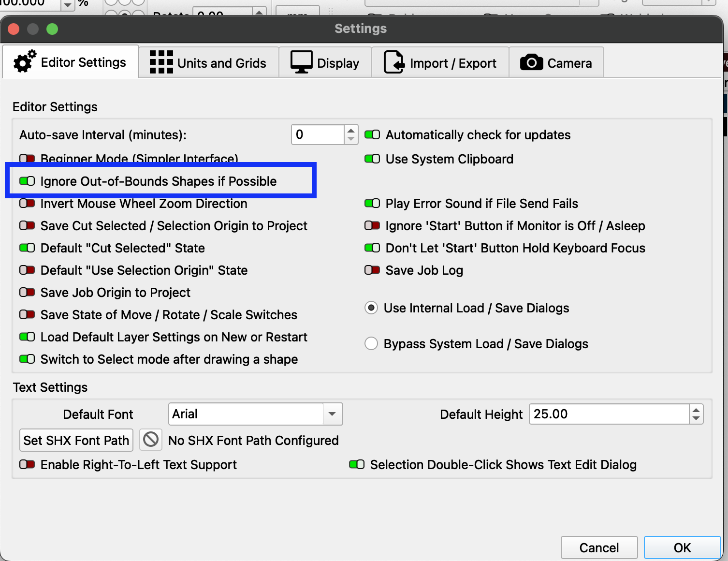This screenshot has width=728, height=561.
Task: Click the camera icon on Camera tab
Action: pos(531,62)
